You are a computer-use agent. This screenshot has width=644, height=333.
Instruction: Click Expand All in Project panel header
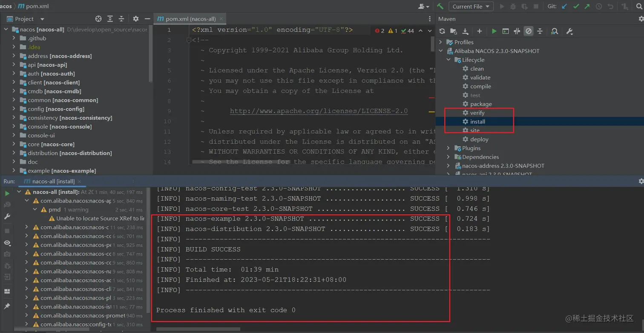[x=110, y=19]
